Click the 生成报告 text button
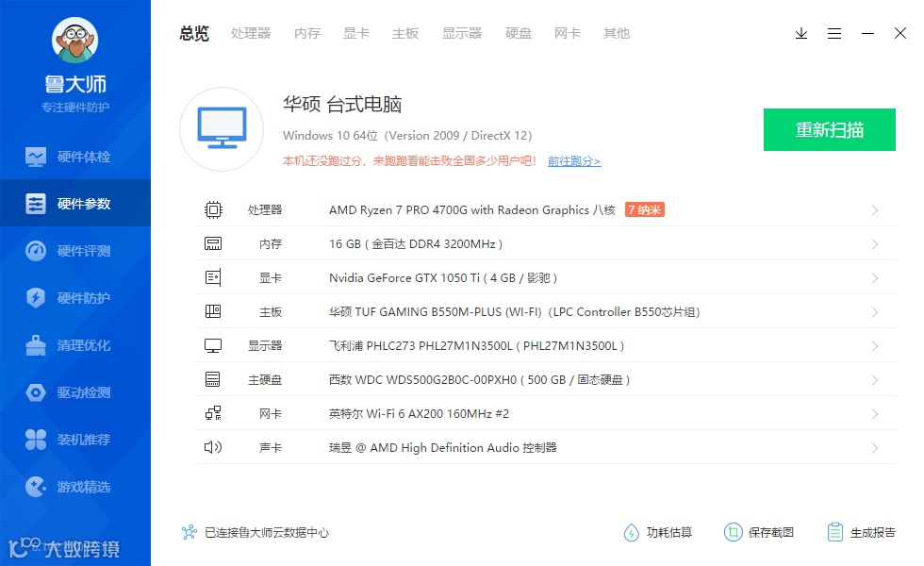The height and width of the screenshot is (566, 924). coord(873,532)
